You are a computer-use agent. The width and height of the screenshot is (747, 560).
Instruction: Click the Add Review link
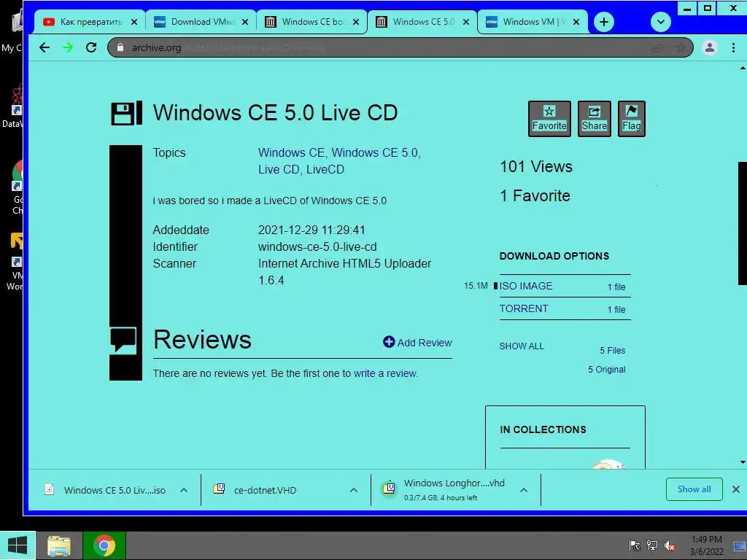417,343
